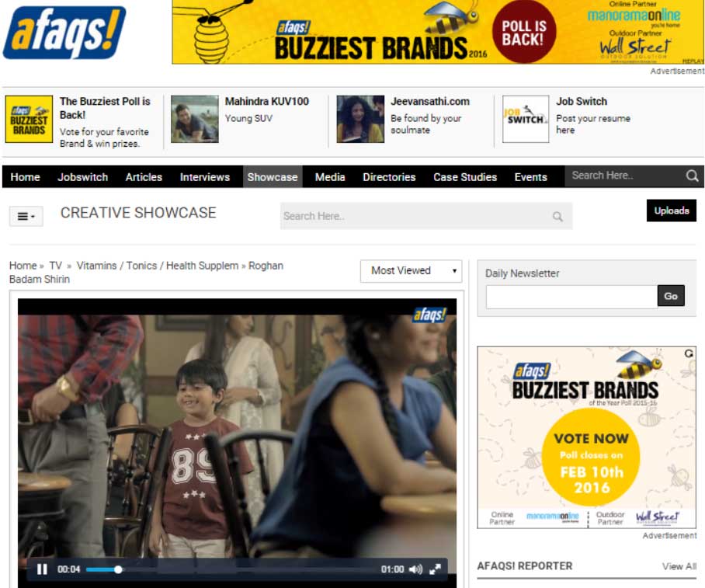Image resolution: width=705 pixels, height=588 pixels.
Task: Click the afaqs! watermark logo in video
Action: [430, 315]
